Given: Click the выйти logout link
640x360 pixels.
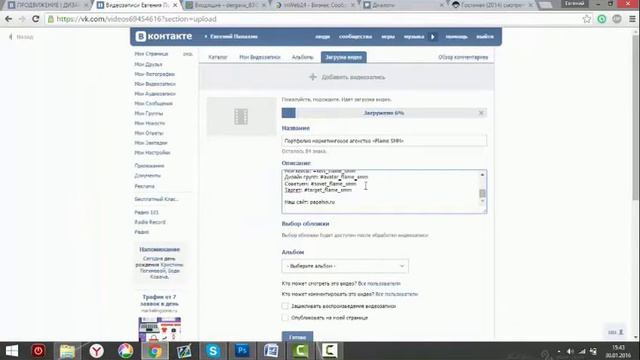Looking at the screenshot, I should (x=485, y=37).
